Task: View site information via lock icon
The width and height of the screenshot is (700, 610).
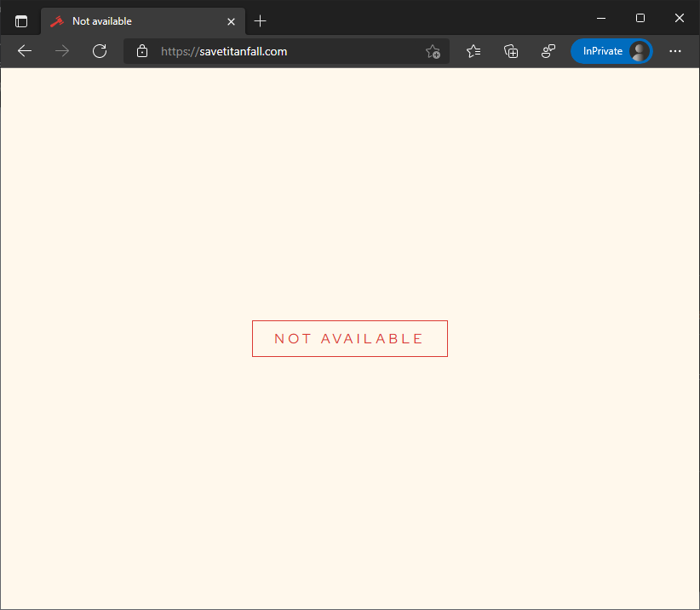Action: tap(142, 51)
